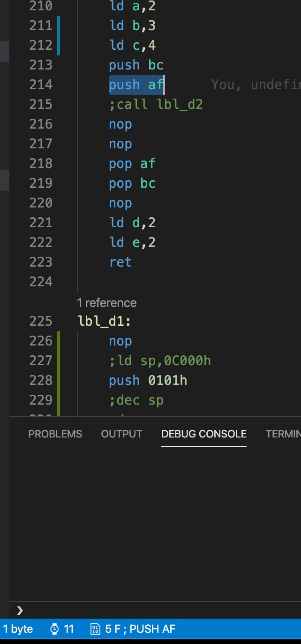The width and height of the screenshot is (301, 644).
Task: Click the "1 reference" CodeLens above lbl_d1
Action: point(106,303)
